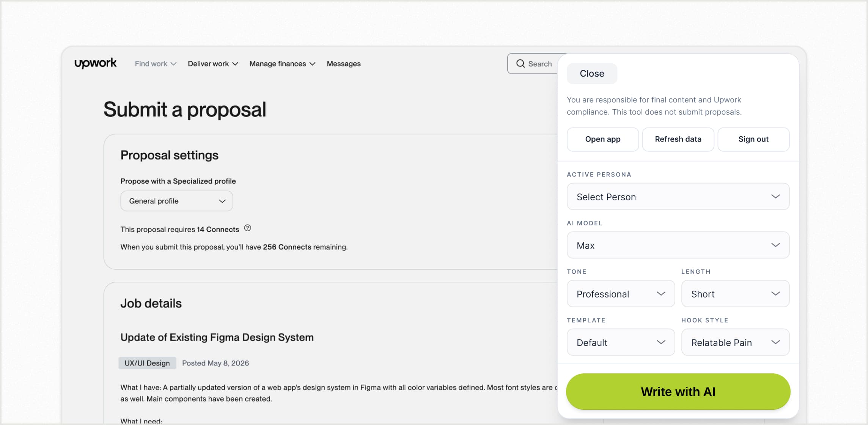Click the 14 Connects text
The height and width of the screenshot is (425, 868).
pos(218,229)
